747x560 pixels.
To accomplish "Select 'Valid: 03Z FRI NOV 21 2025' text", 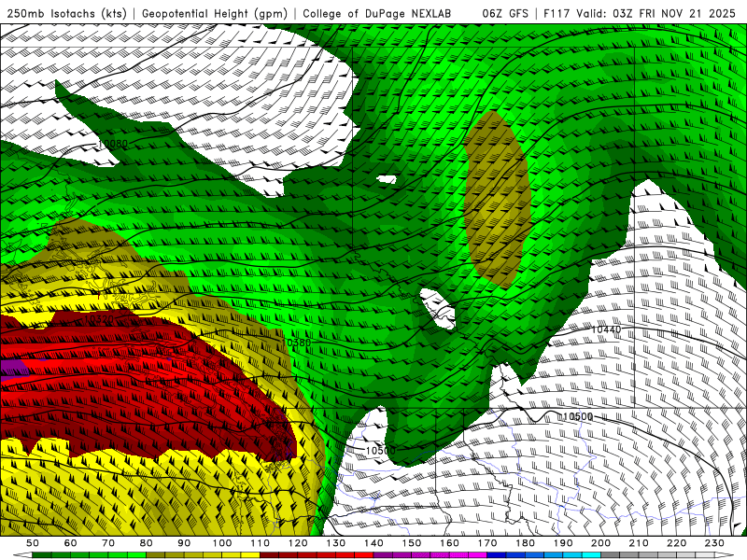I will coord(658,14).
